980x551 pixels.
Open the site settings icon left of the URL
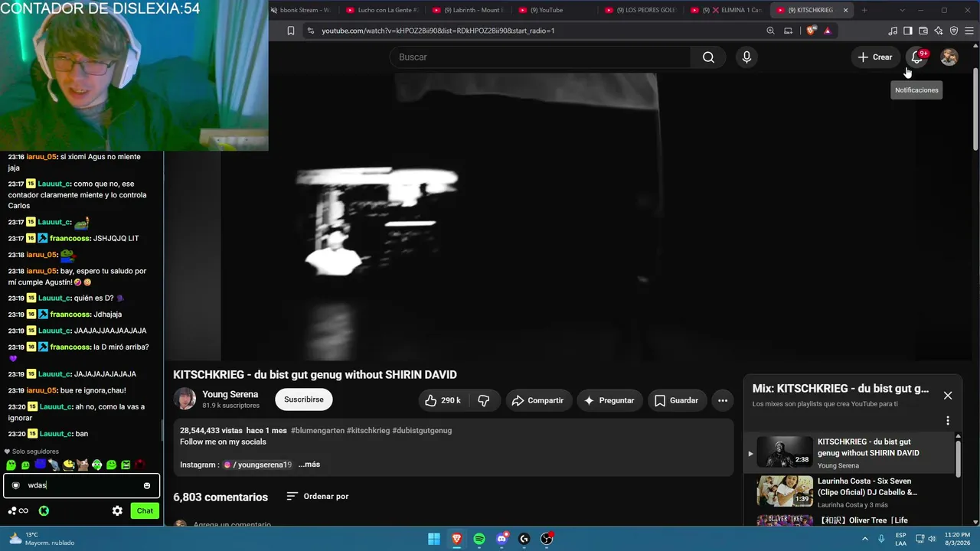(310, 31)
